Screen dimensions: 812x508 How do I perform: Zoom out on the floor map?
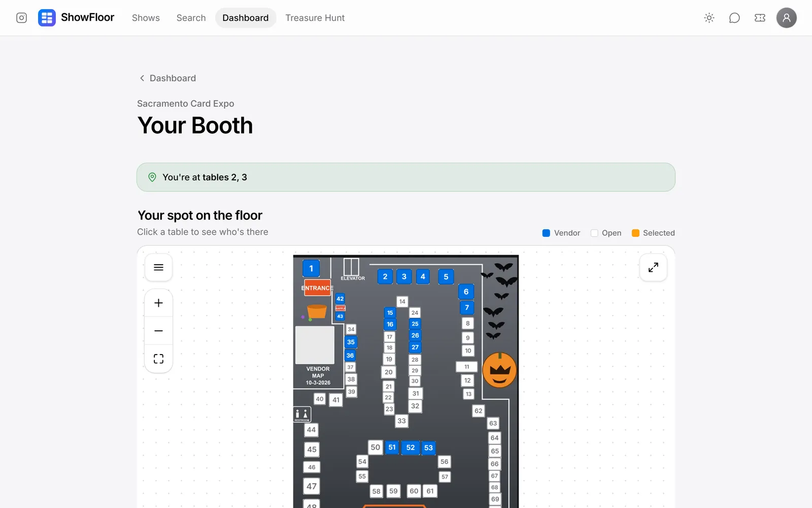(x=158, y=331)
